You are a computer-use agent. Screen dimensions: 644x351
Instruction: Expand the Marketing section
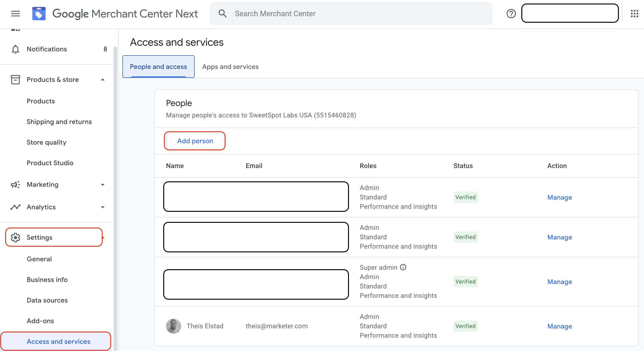tap(102, 185)
